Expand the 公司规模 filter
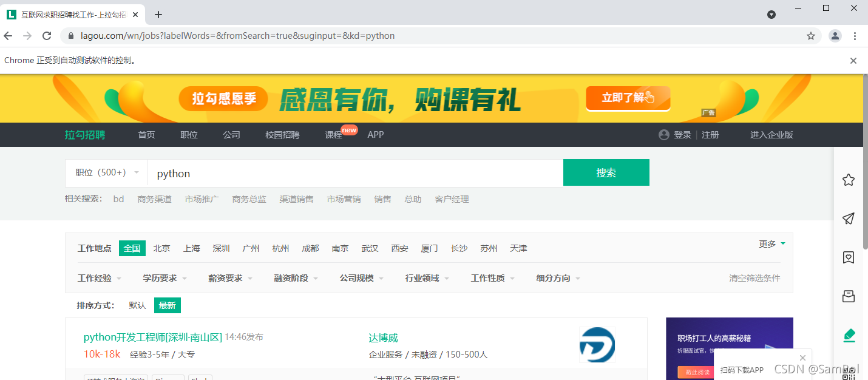Screen dimensions: 868x380 pyautogui.click(x=362, y=278)
